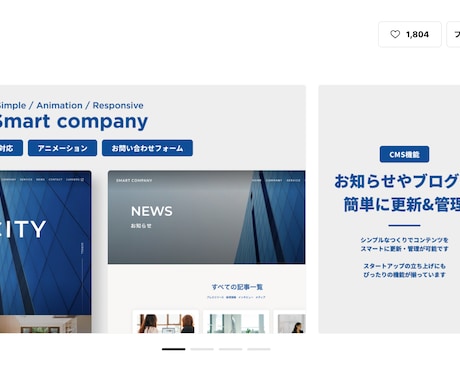Jump to the third carousel slide indicator
Screen dimensions: 460x380
point(230,349)
